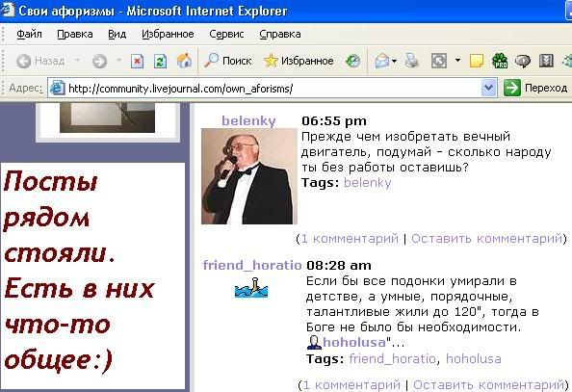Open Search (Поиск) magnifier button
This screenshot has height=392, width=572.
tap(227, 61)
